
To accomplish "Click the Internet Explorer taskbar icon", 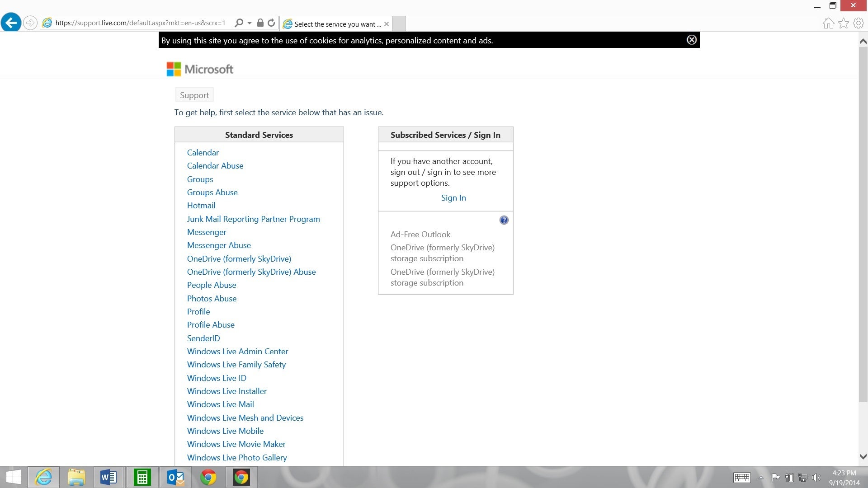I will (44, 477).
